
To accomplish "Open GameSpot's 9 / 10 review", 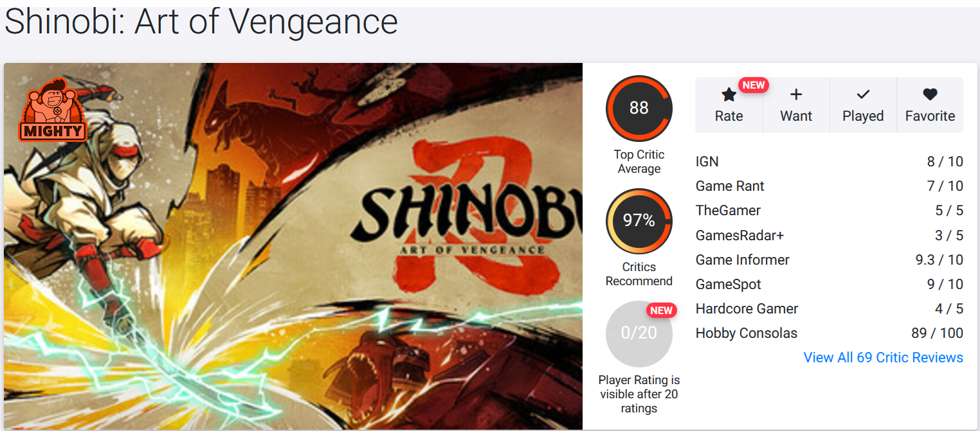I will tap(830, 284).
